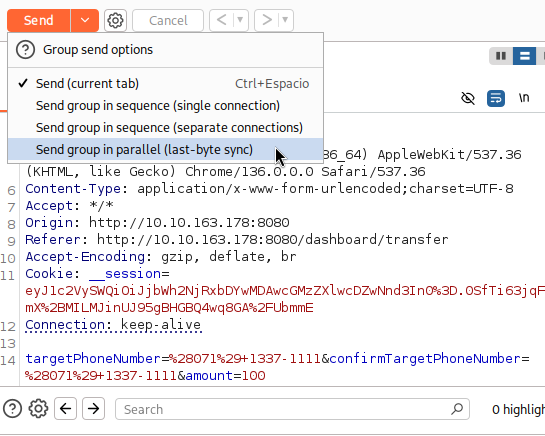Open search settings gear at bottom
Screen dimensions: 545x436
[38, 409]
